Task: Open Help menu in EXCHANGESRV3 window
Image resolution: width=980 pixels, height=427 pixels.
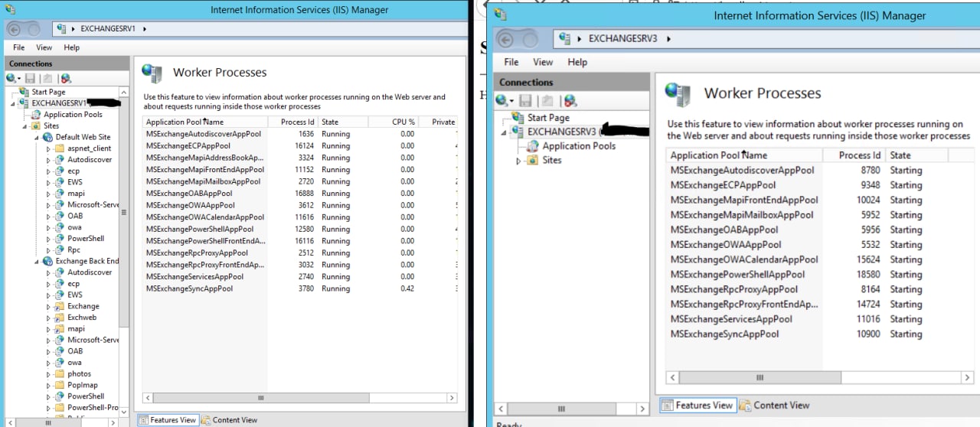Action: tap(577, 62)
